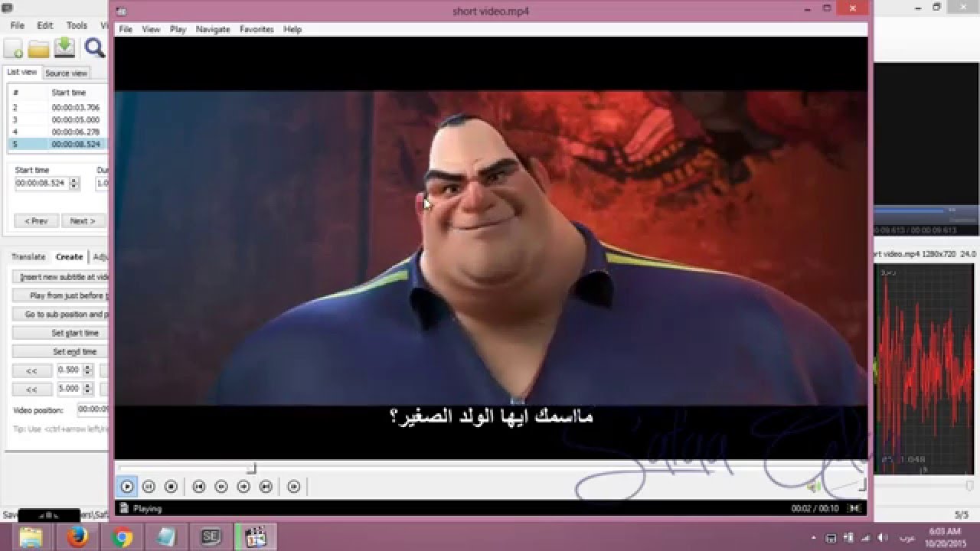Click the Start time input field
Viewport: 980px width, 551px height.
[41, 184]
